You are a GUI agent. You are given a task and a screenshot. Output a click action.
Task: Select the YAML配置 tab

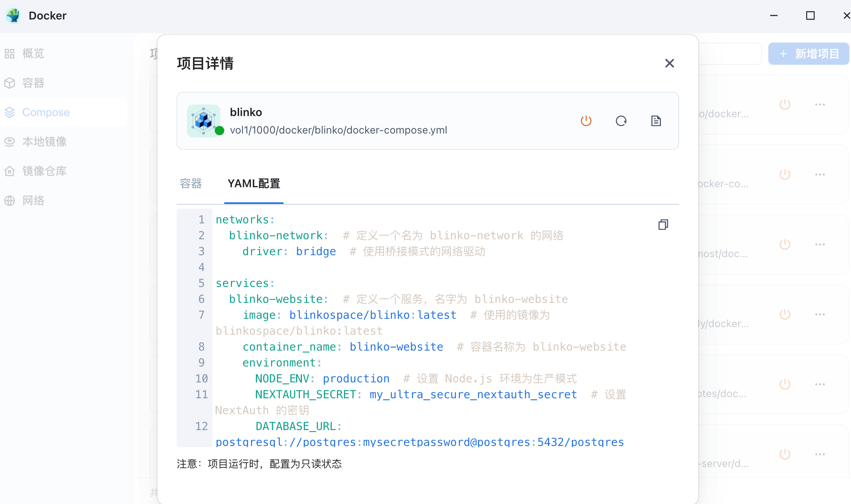tap(254, 184)
